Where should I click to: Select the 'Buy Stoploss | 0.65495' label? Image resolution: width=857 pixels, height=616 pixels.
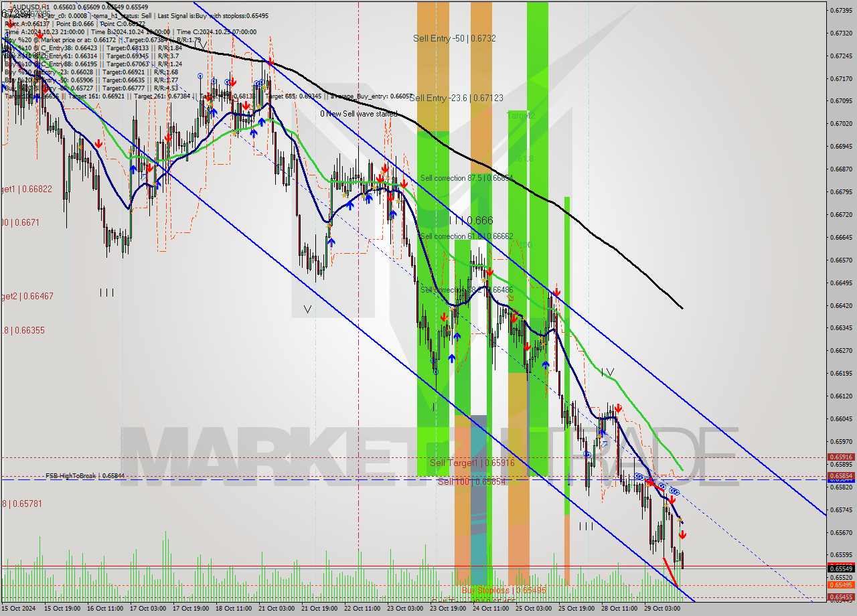(503, 591)
